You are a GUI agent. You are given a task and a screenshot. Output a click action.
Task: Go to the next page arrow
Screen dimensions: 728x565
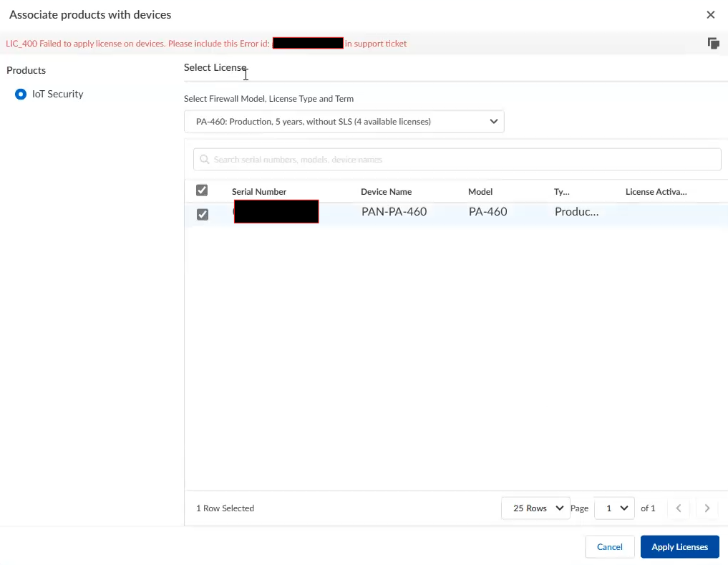[x=707, y=508]
